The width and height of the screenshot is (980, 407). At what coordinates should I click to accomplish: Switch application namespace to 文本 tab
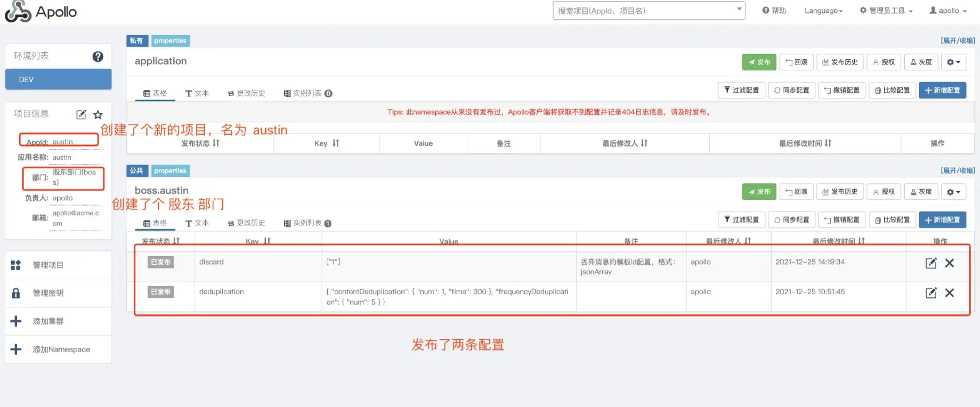click(197, 93)
